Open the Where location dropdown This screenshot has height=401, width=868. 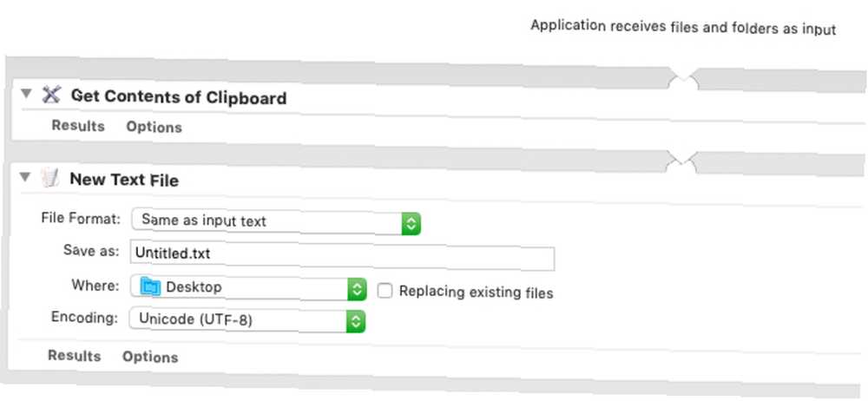click(x=248, y=288)
